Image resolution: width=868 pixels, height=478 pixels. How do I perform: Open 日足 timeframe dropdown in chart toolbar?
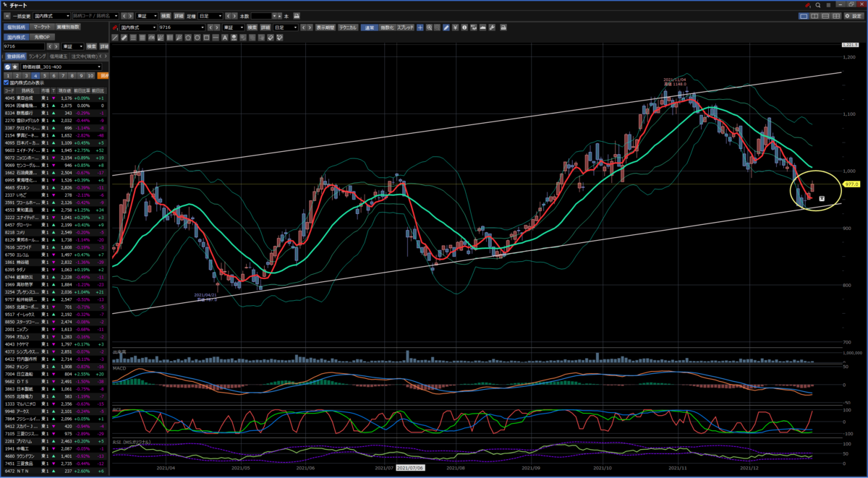coord(286,27)
